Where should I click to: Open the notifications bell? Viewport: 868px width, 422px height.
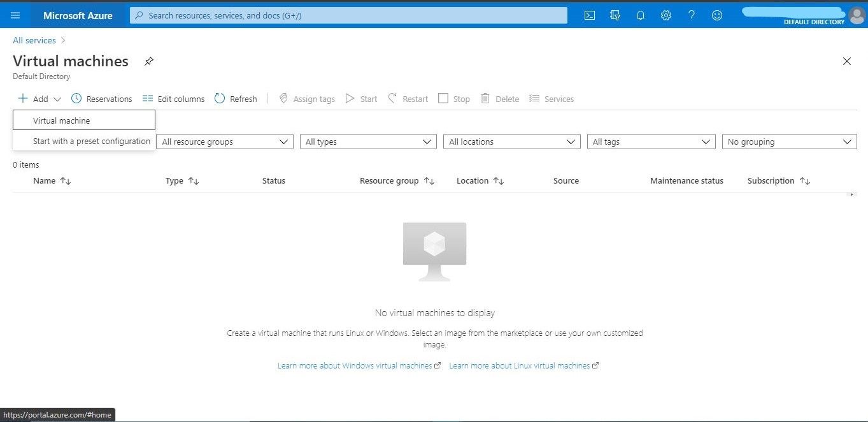(x=640, y=15)
